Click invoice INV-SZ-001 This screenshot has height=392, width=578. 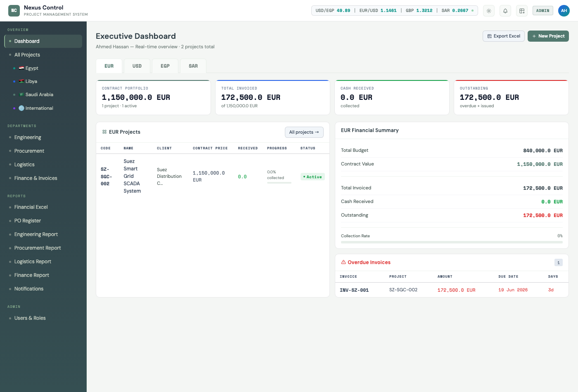[354, 290]
